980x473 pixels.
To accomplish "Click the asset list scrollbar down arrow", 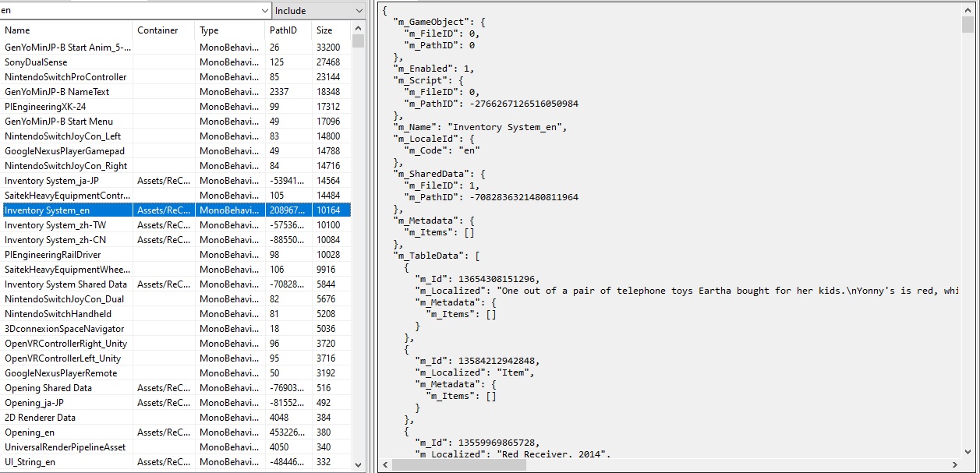I will [358, 465].
